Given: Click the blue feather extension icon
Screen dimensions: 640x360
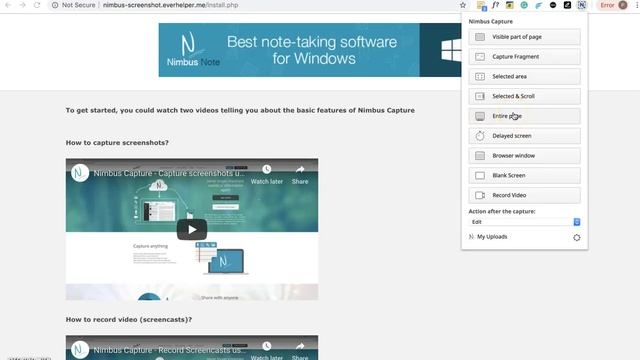Looking at the screenshot, I should [538, 5].
